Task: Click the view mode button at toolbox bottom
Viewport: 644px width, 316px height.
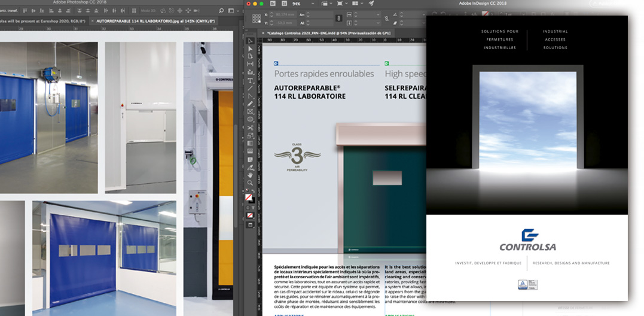Action: click(250, 225)
